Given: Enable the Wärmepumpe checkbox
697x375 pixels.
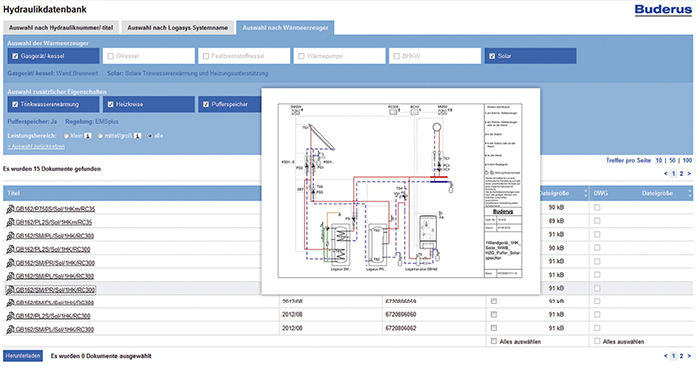Looking at the screenshot, I should click(x=301, y=56).
